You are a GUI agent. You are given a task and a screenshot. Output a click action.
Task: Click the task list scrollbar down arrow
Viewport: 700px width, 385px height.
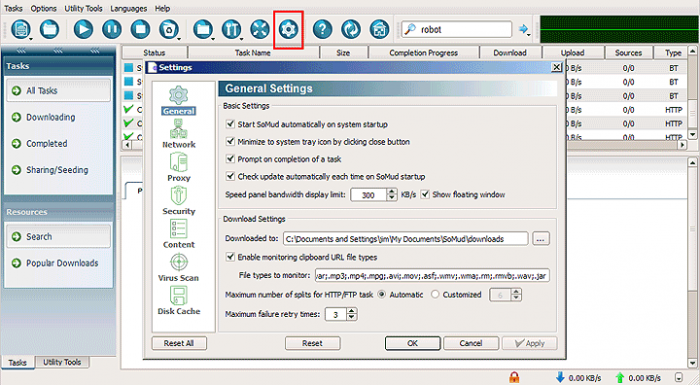click(692, 134)
